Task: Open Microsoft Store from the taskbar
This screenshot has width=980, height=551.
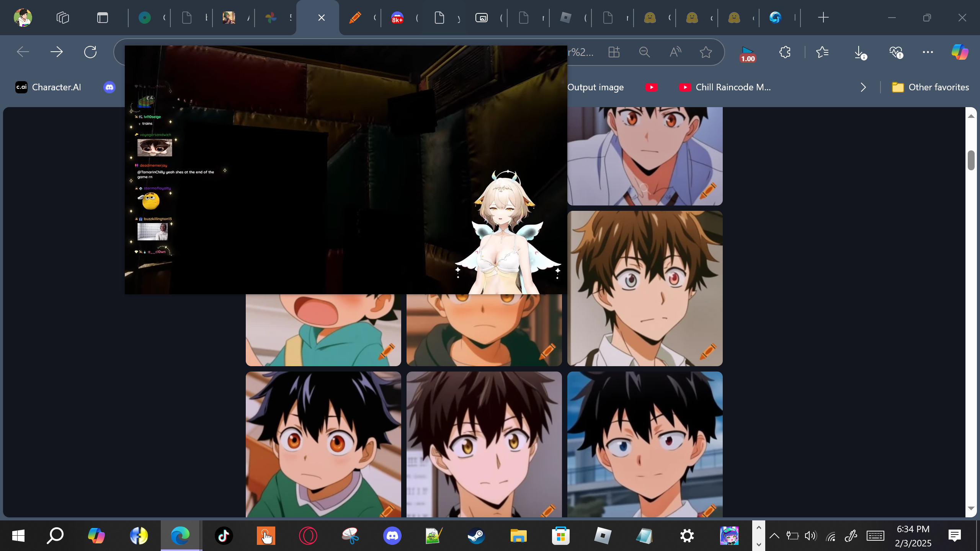Action: click(561, 536)
